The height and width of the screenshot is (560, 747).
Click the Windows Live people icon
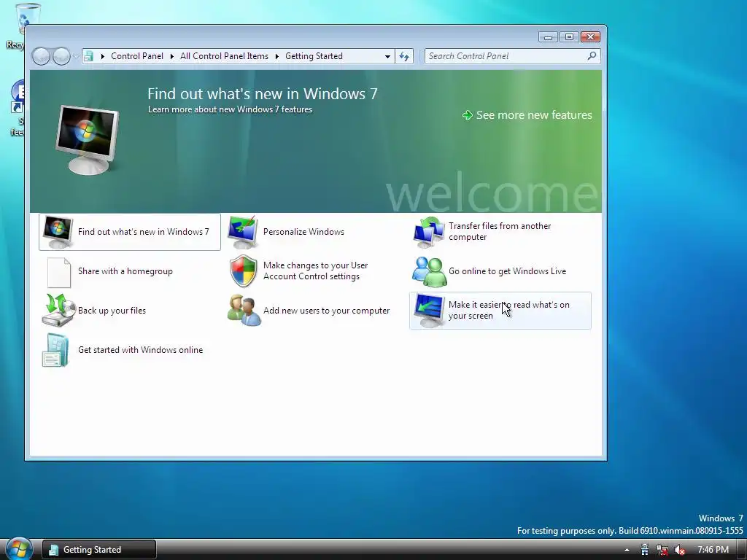coord(429,271)
